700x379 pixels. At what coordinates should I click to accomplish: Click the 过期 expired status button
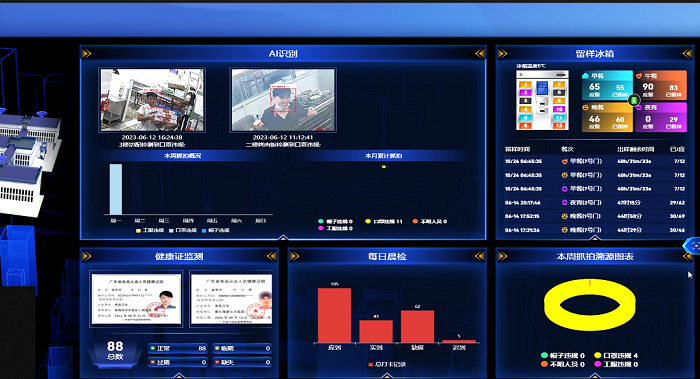[x=178, y=362]
